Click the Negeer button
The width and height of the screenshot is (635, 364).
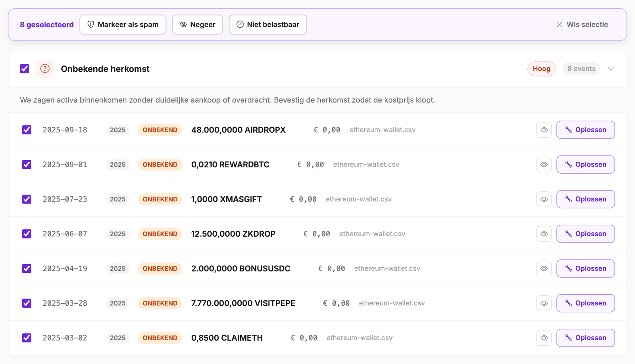click(x=198, y=25)
